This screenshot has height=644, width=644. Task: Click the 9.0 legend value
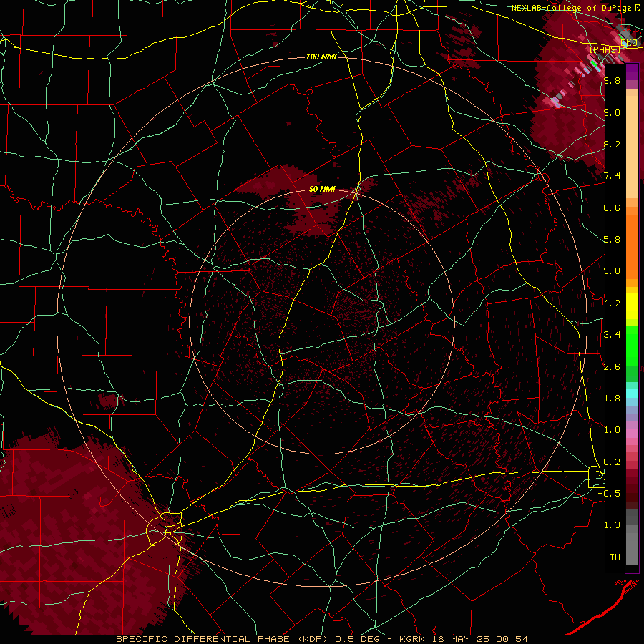coord(612,112)
